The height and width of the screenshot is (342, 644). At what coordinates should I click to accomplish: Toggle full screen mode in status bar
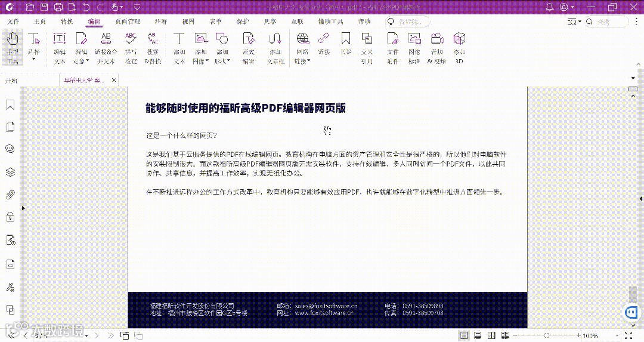[x=628, y=335]
